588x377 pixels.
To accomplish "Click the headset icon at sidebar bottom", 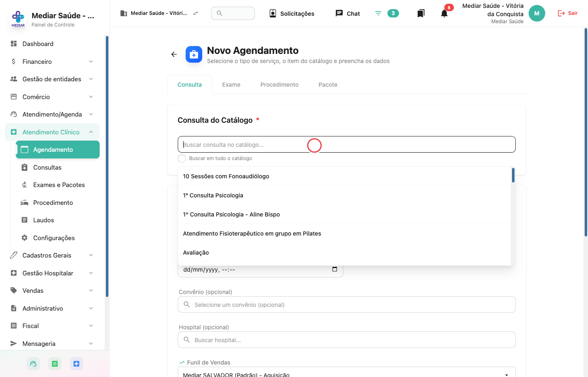I will point(33,364).
